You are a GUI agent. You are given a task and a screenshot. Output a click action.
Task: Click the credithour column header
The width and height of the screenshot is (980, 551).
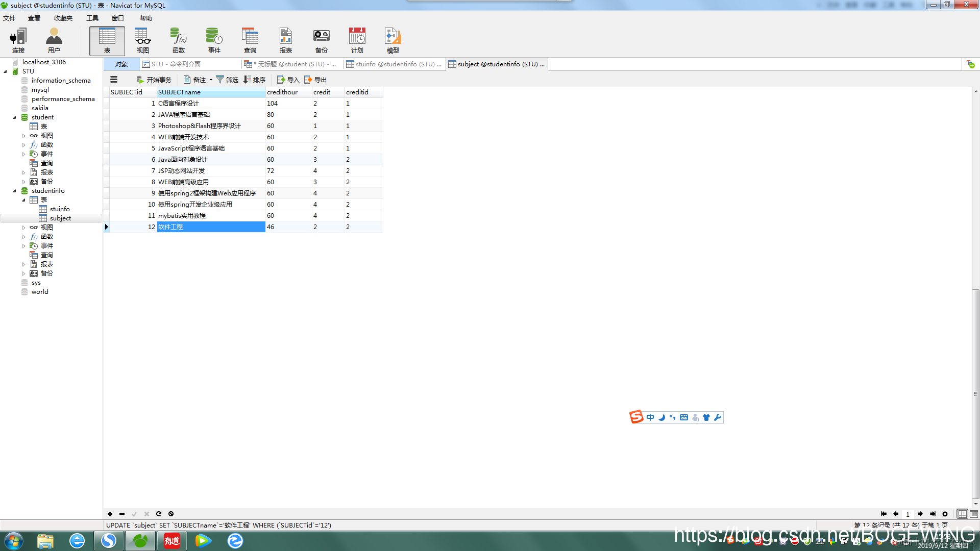pyautogui.click(x=282, y=92)
